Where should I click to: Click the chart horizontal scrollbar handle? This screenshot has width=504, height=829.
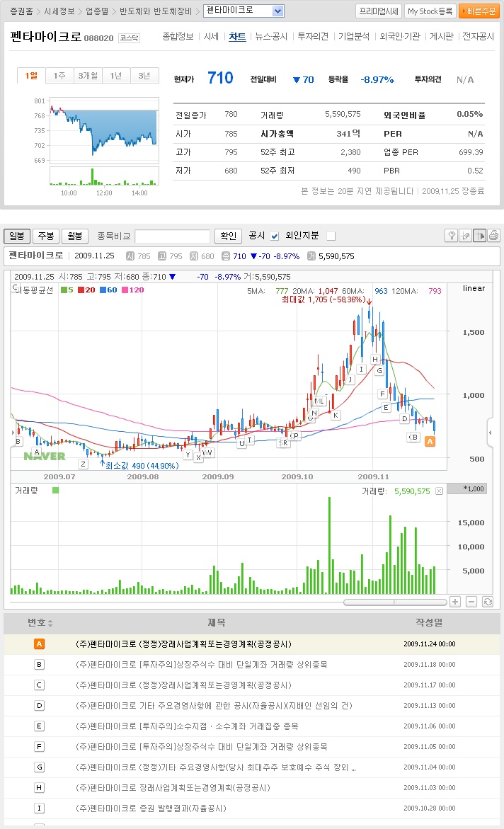pyautogui.click(x=394, y=602)
